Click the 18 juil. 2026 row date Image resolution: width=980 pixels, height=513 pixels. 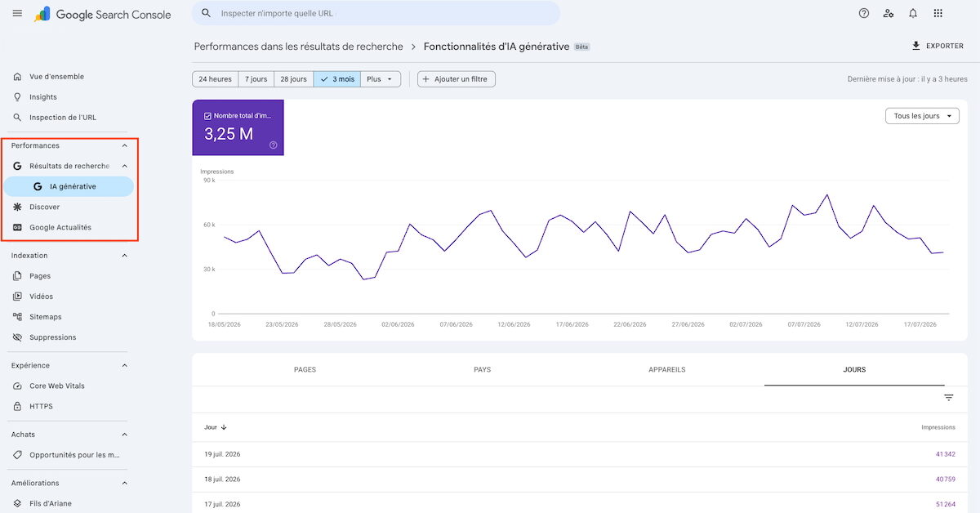click(222, 479)
